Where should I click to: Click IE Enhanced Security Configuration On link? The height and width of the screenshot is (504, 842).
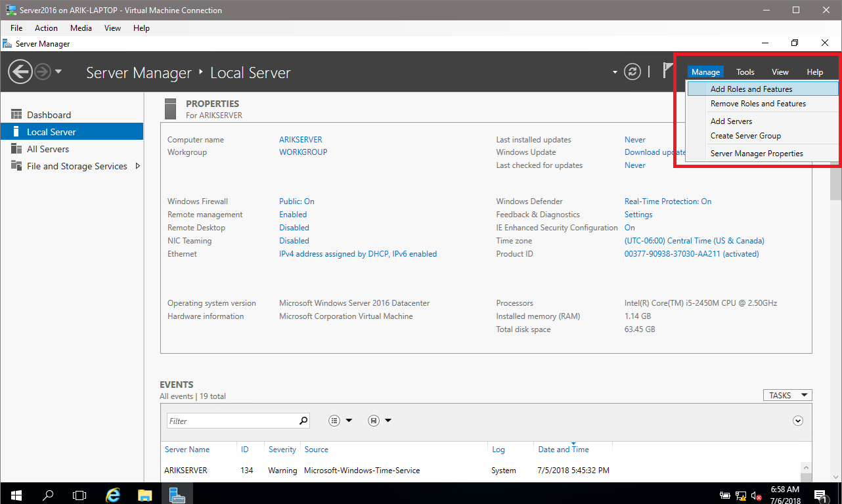(630, 228)
